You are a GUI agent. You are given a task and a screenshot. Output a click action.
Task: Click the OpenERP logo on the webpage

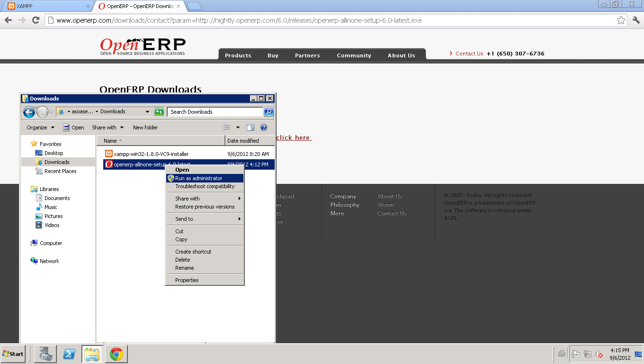tap(142, 46)
